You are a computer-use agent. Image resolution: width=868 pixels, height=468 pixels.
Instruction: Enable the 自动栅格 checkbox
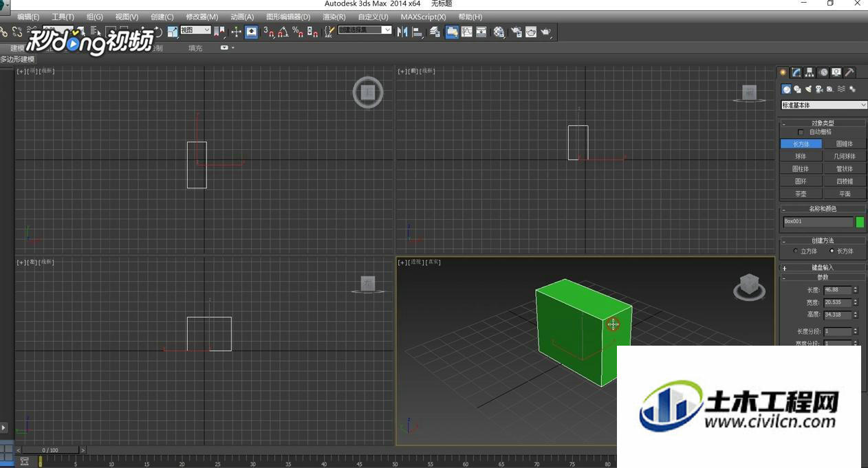point(801,132)
